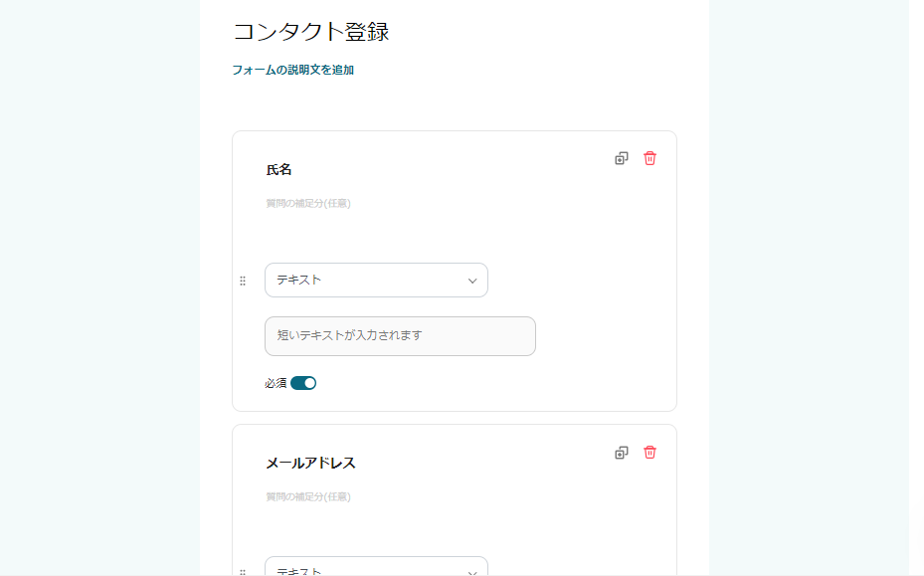Delete the 氏名 field with the trash icon
Image resolution: width=924 pixels, height=576 pixels.
point(649,157)
